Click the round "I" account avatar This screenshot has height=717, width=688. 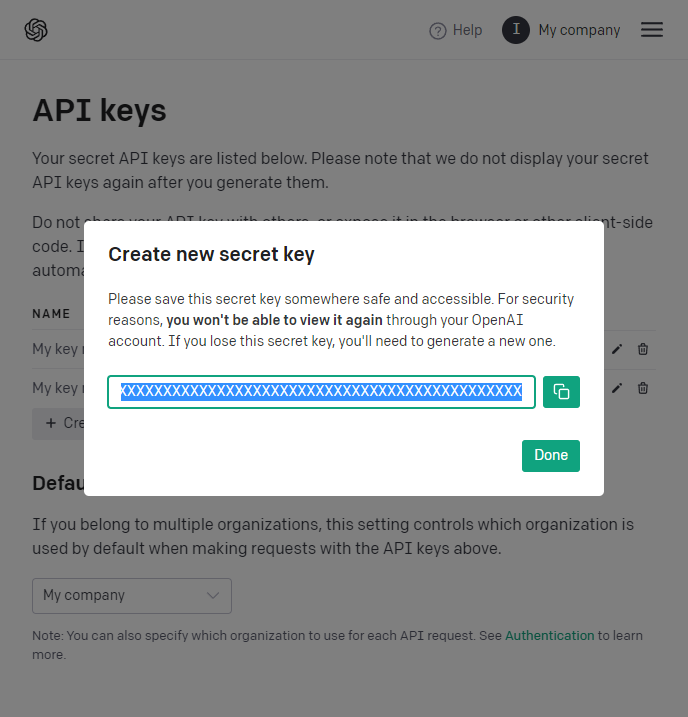point(516,30)
